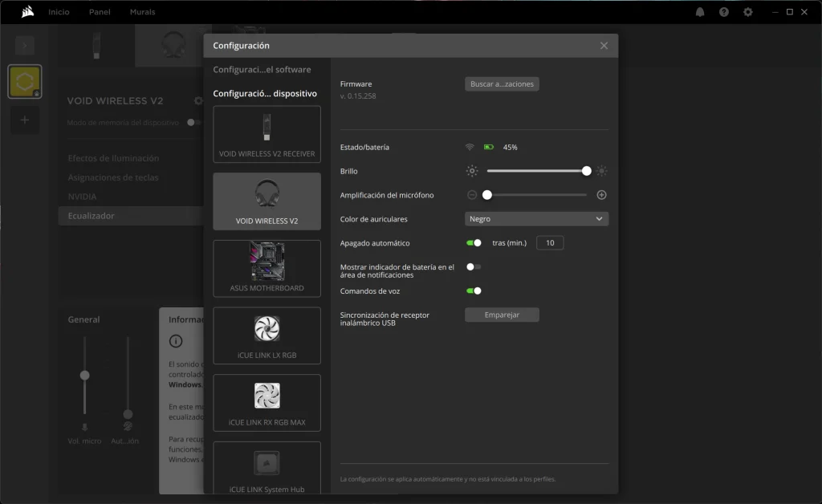Click the sidetone icon below second slider
Screen dimensions: 822x504
pos(128,426)
